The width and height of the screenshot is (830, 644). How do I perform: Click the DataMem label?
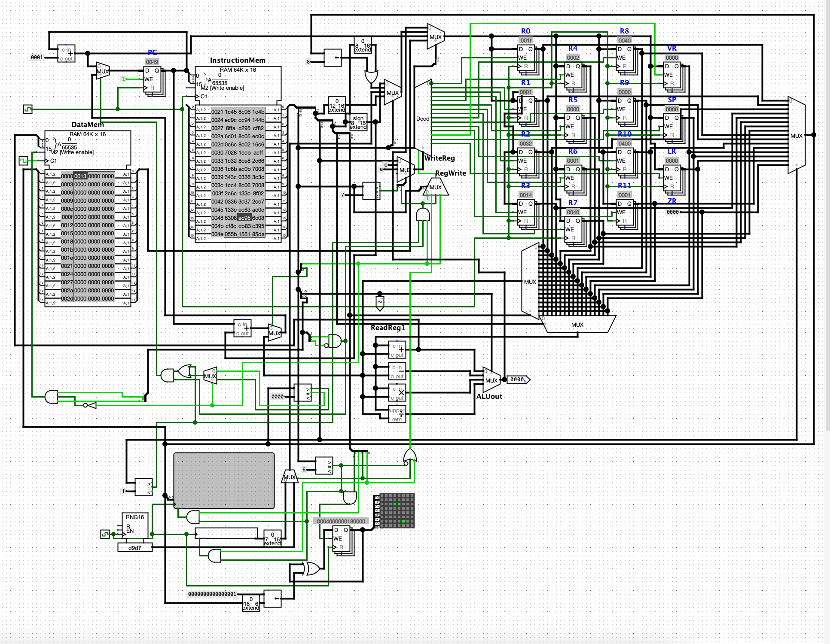(88, 125)
